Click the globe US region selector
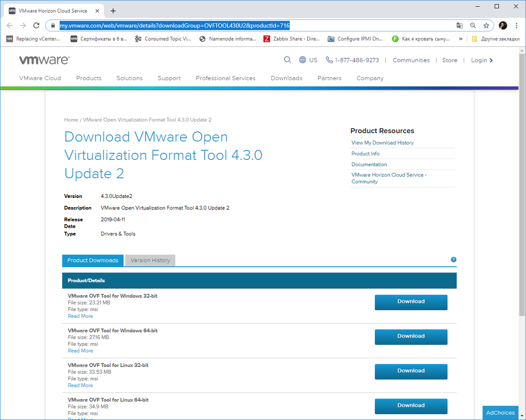This screenshot has height=420, width=526. tap(308, 60)
